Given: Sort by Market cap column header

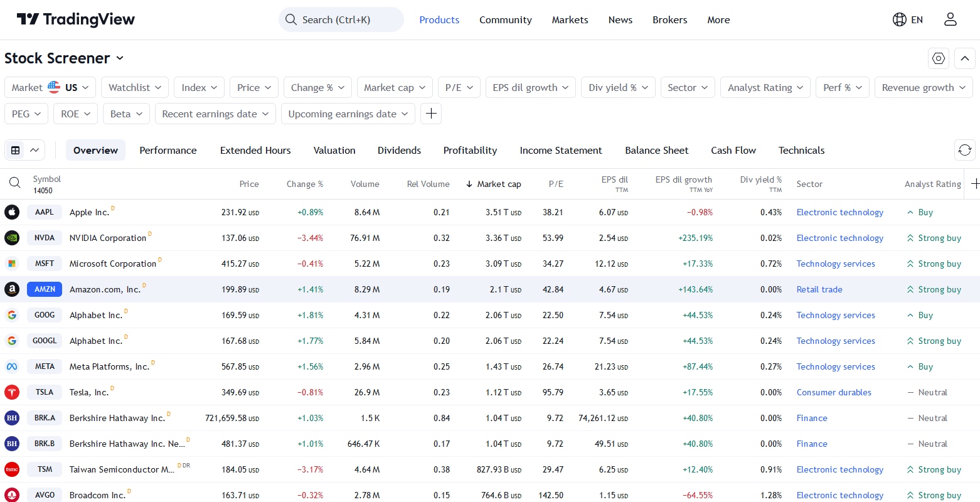Looking at the screenshot, I should (x=494, y=184).
